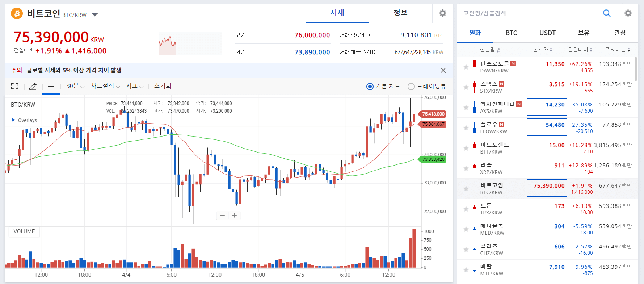The image size is (644, 284).
Task: Favorite star for 비트코인 BTC/KRW
Action: 466,189
